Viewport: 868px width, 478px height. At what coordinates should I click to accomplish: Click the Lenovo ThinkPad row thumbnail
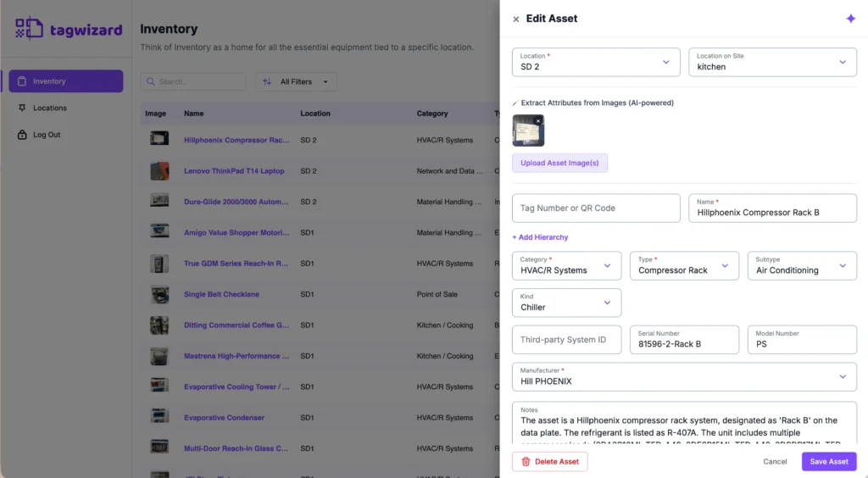(159, 171)
